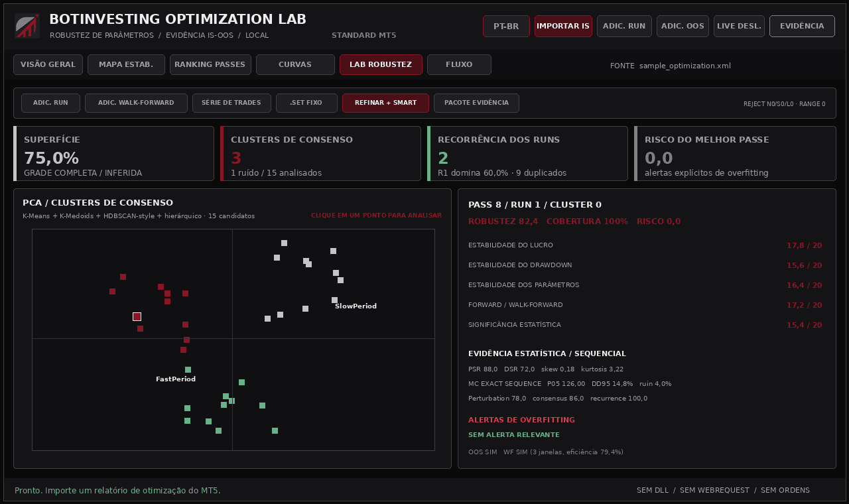Click the REJECT N0/S0/L0 · RANGE 0 text
The height and width of the screenshot is (504, 849).
pyautogui.click(x=785, y=104)
